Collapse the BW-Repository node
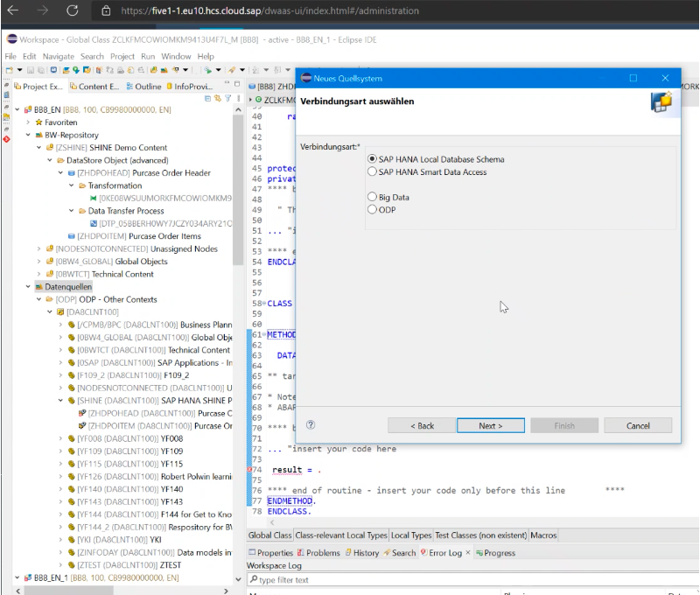 click(28, 135)
